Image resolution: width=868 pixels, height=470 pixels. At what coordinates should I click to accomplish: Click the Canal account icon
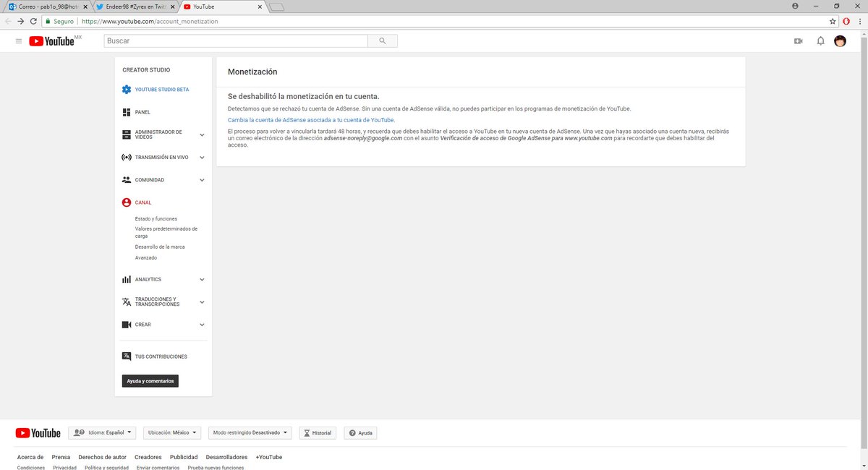tap(127, 202)
